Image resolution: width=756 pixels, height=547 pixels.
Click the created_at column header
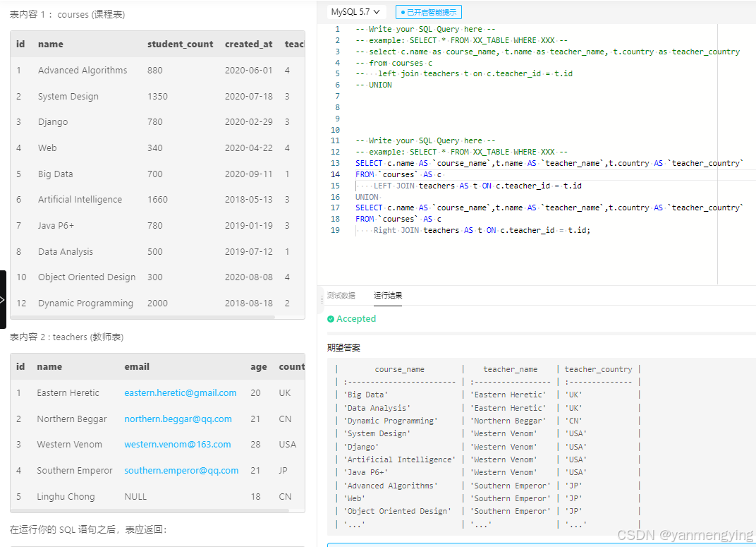[248, 44]
